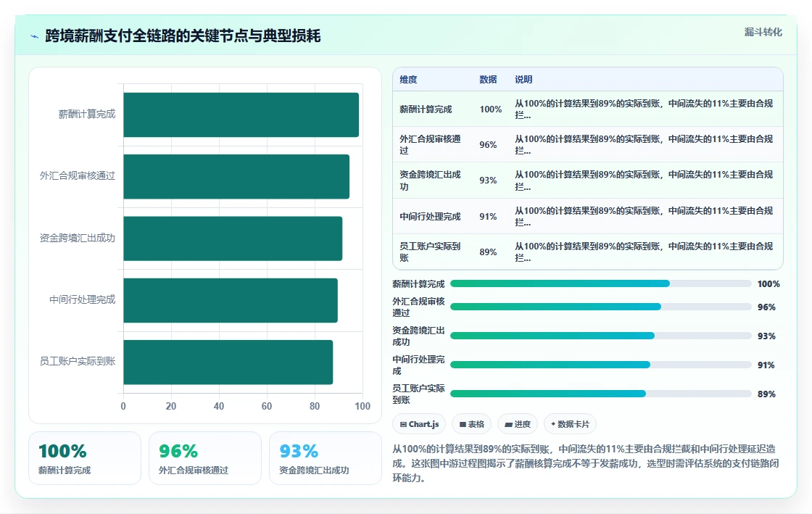Click the 薪酬计算完成 100% progress bar
This screenshot has width=812, height=514.
pos(601,283)
